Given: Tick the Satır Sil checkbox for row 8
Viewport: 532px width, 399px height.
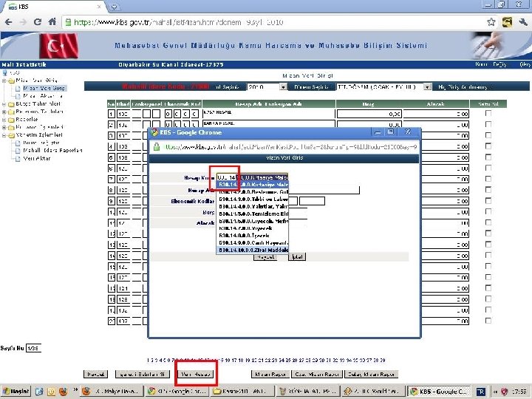Looking at the screenshot, I should pos(488,190).
